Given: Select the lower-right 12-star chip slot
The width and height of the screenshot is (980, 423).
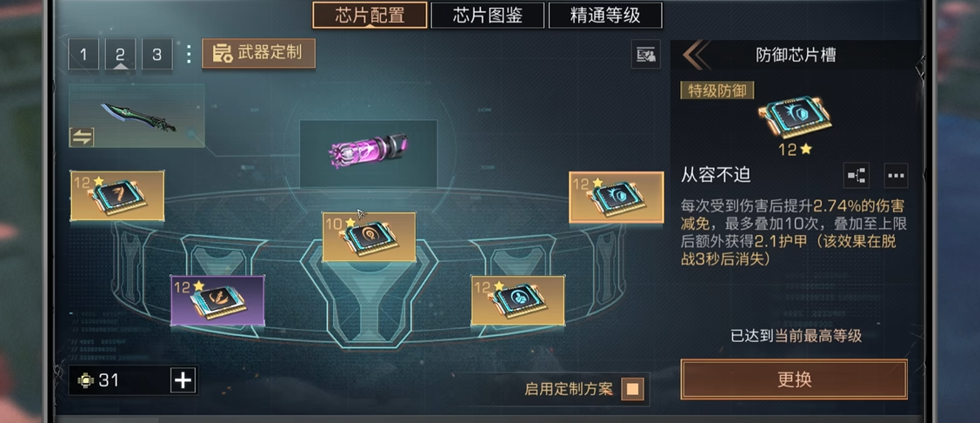Looking at the screenshot, I should click(x=517, y=300).
